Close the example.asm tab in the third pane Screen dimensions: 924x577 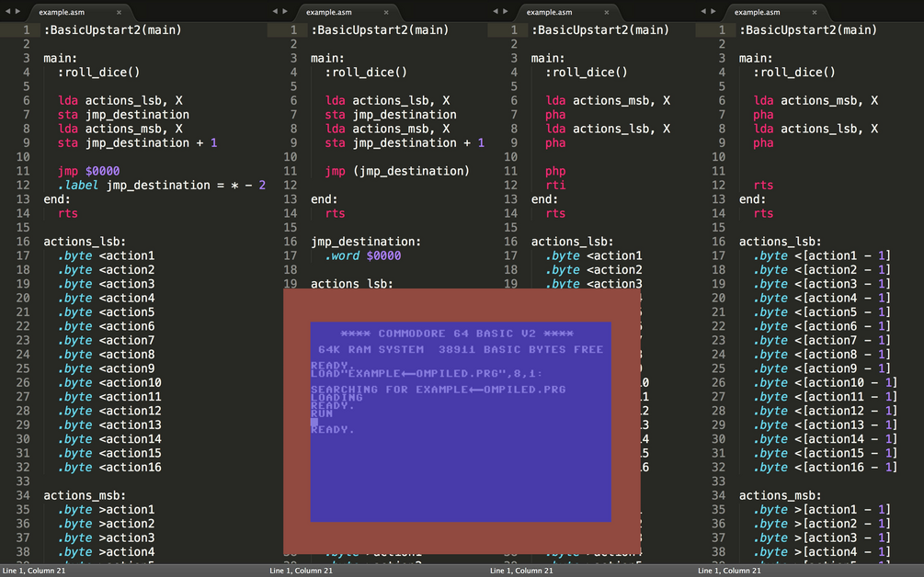607,12
